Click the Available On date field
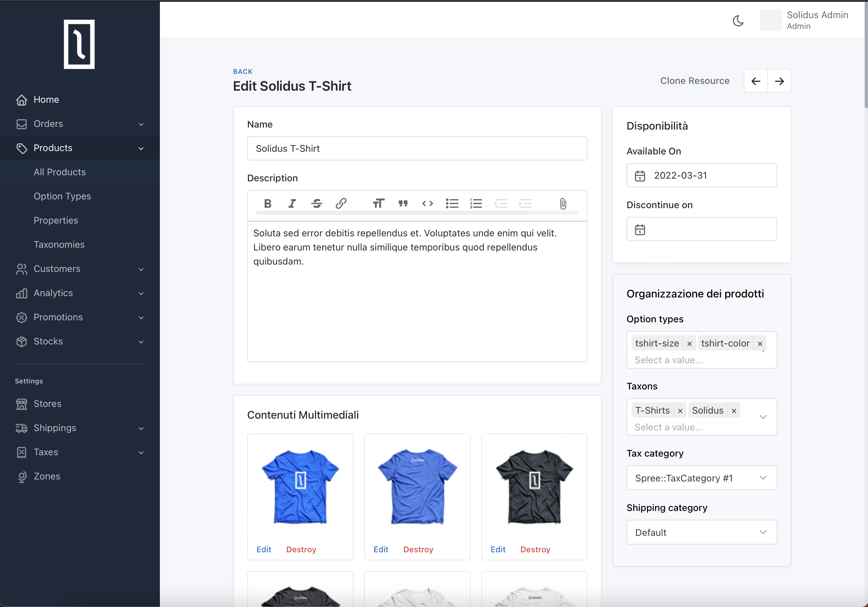The width and height of the screenshot is (868, 607). point(702,175)
